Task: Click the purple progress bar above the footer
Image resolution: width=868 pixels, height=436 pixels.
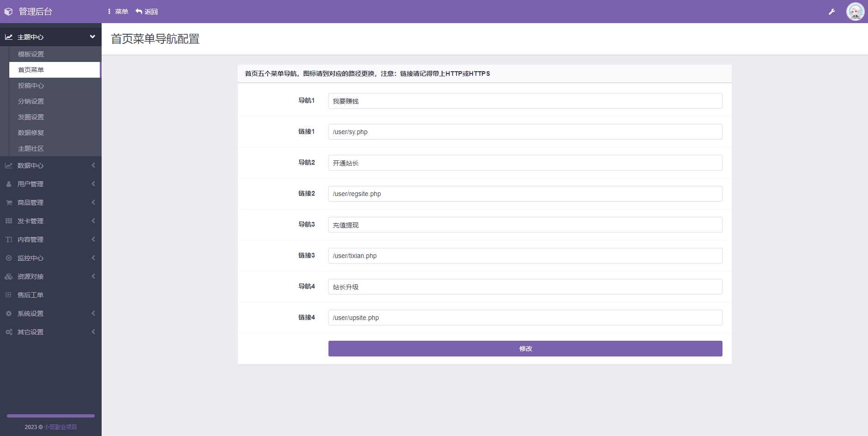Action: 50,415
